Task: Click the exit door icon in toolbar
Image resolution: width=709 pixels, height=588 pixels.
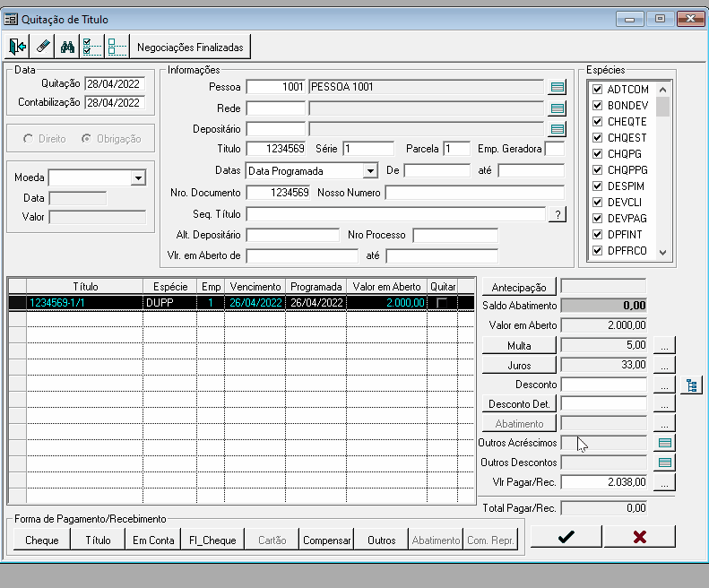Action: click(17, 47)
